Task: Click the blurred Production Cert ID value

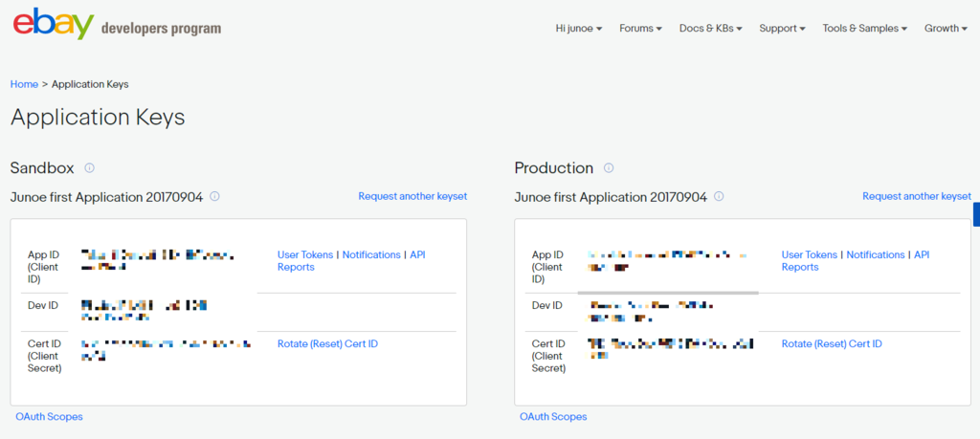Action: click(x=671, y=349)
